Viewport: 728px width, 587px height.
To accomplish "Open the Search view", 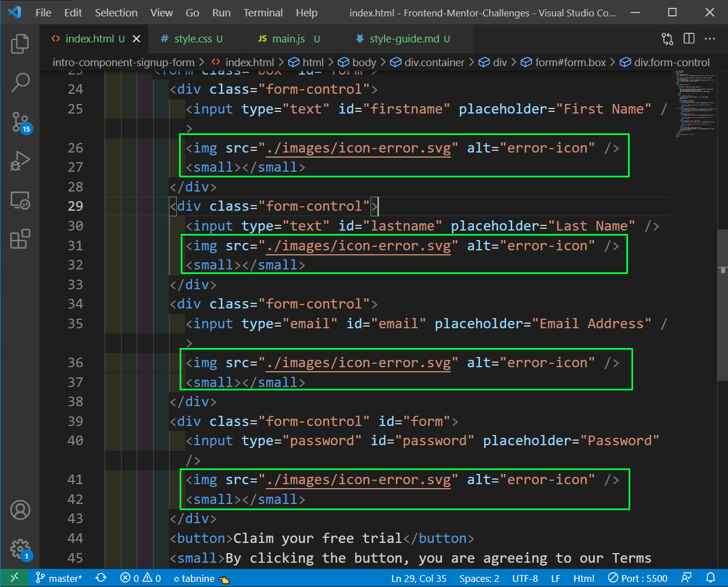I will 20,82.
